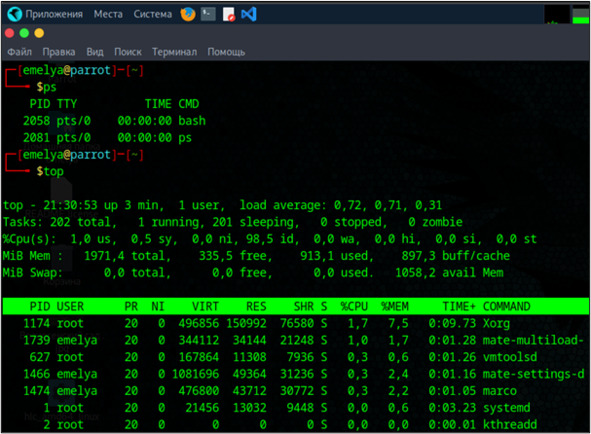The image size is (591, 434).
Task: Click the Xorg process row in top
Action: pyautogui.click(x=296, y=324)
